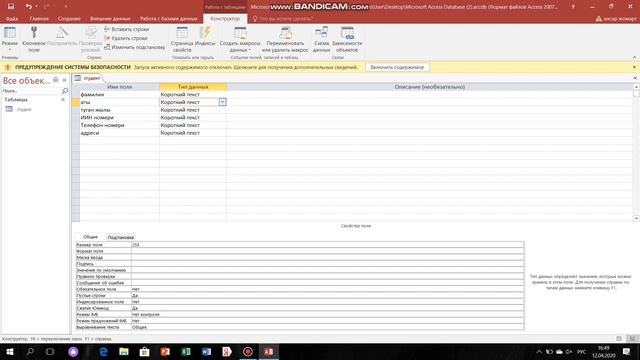Insert rows with Вставить строки
The height and width of the screenshot is (360, 640).
coord(127,29)
